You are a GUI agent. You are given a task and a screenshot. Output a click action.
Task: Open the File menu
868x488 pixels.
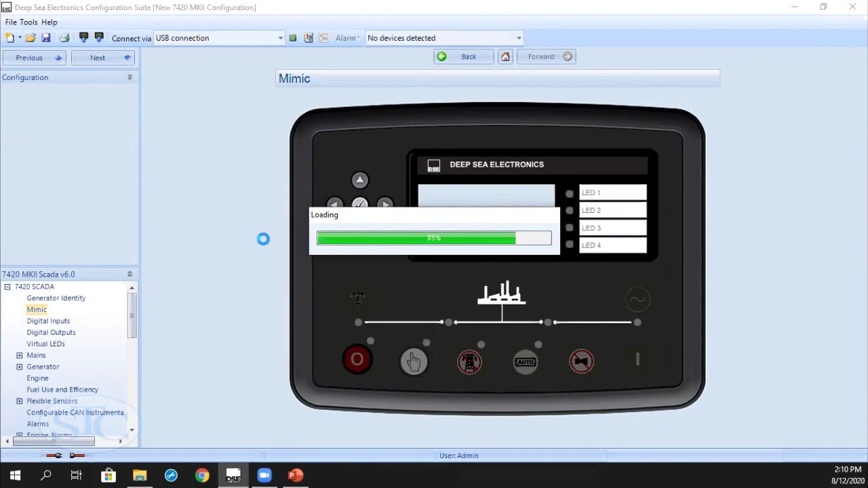[11, 22]
